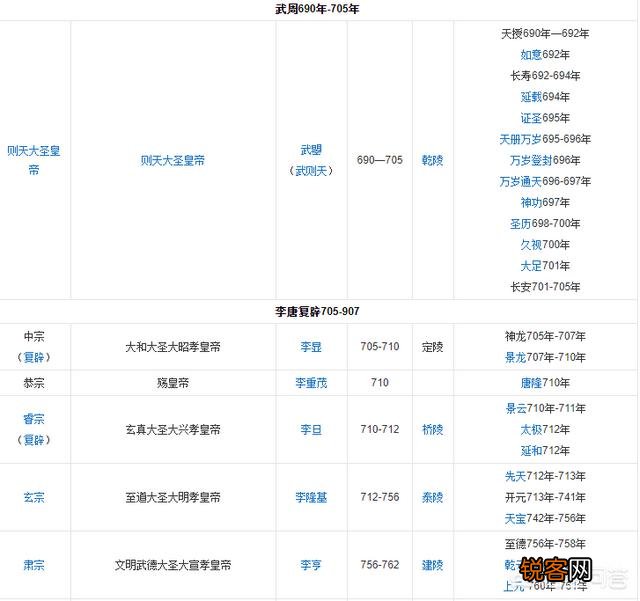This screenshot has width=640, height=601.
Task: Select the 定陵 tomb cell
Action: 432,347
